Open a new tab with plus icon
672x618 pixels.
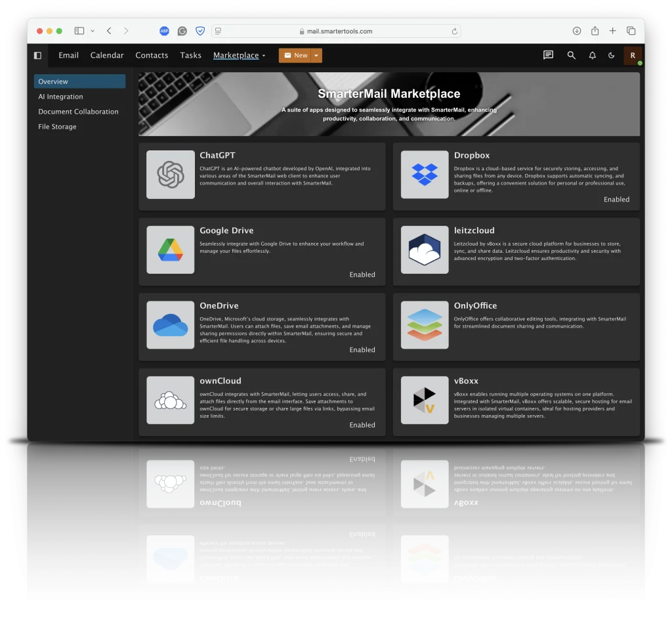613,31
